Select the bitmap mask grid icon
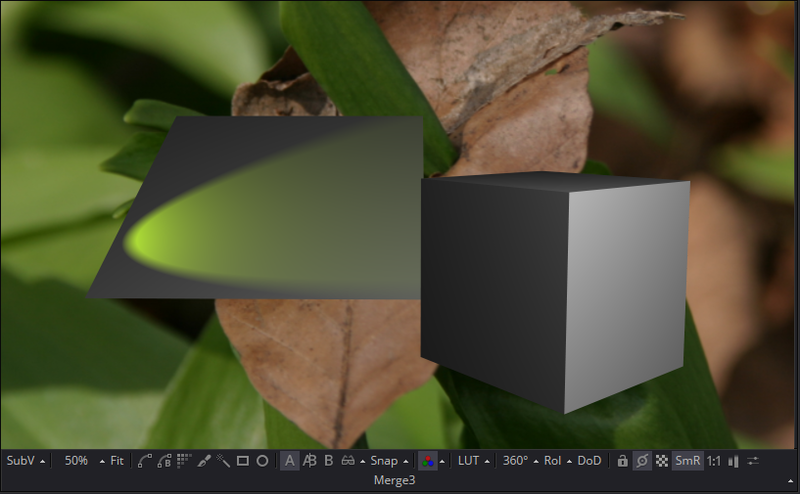Viewport: 800px width, 494px height. (184, 461)
